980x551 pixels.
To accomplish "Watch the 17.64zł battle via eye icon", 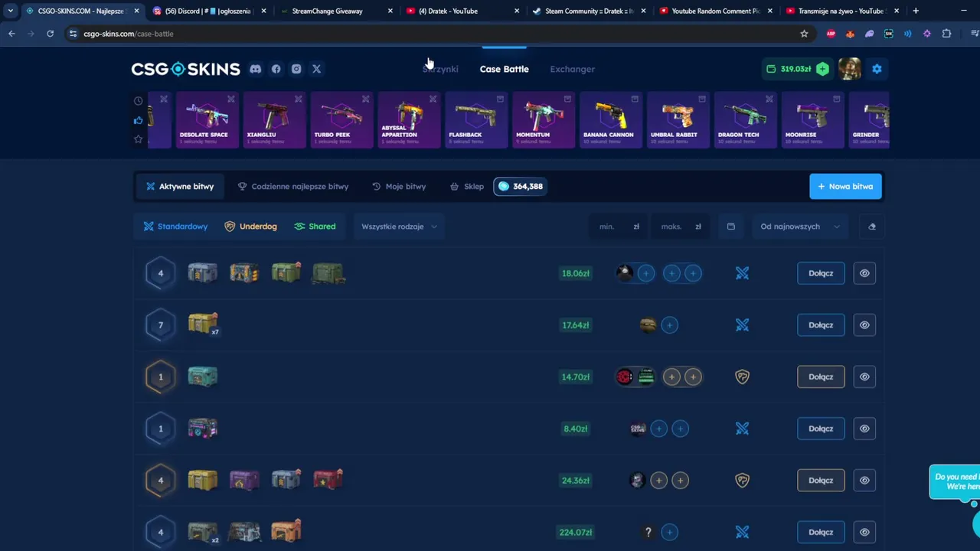I will (x=864, y=325).
